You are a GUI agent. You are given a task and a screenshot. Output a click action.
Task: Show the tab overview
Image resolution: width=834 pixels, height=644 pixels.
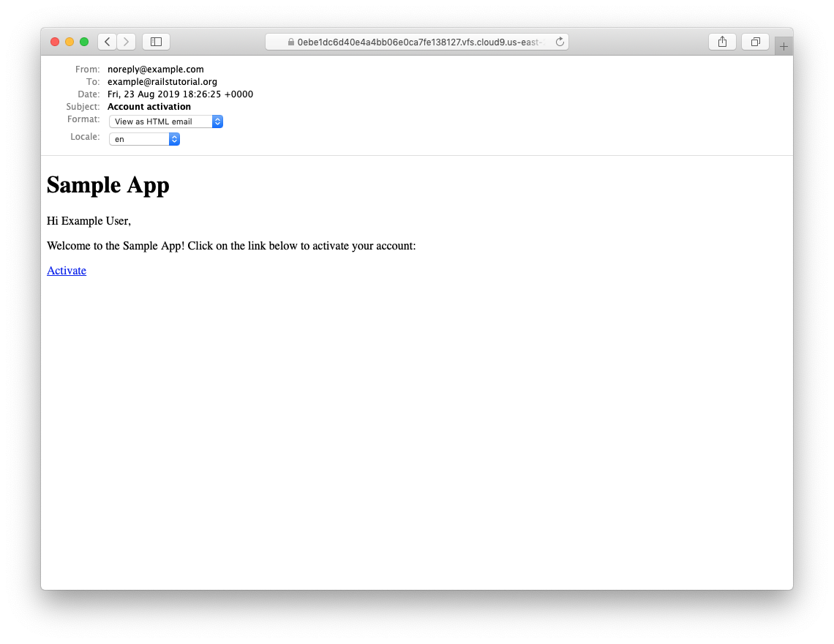[x=756, y=42]
